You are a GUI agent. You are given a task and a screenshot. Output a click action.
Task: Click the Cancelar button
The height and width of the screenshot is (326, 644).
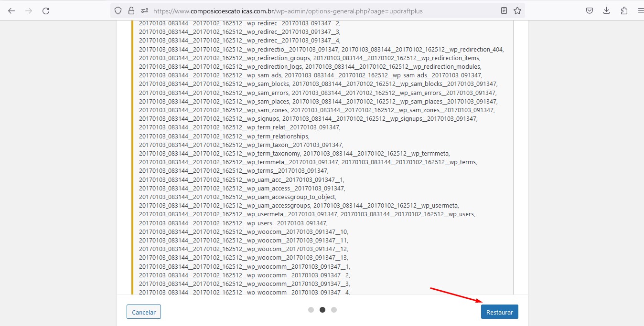click(x=144, y=312)
